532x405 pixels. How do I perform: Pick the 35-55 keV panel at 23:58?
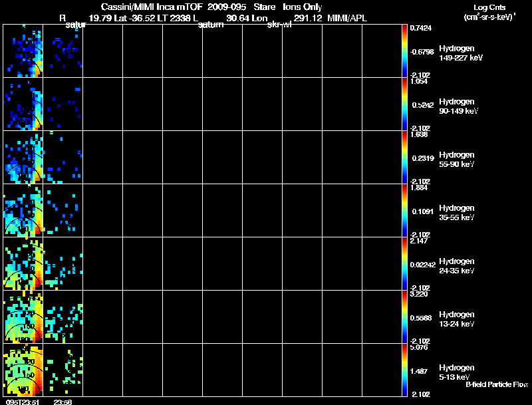point(63,211)
